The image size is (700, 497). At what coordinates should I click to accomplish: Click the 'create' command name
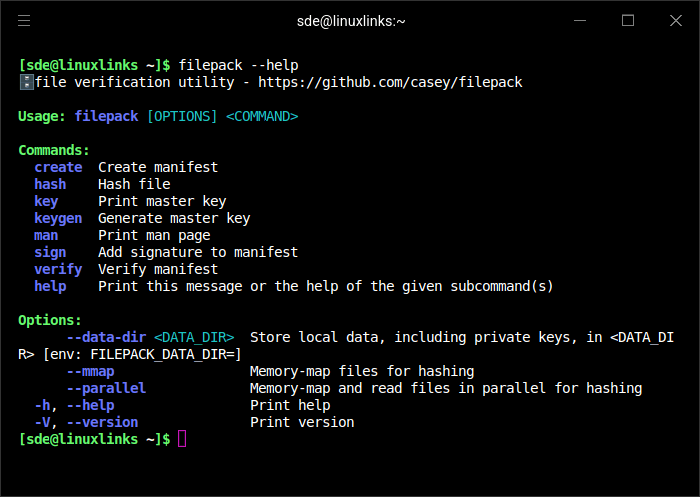pyautogui.click(x=58, y=167)
